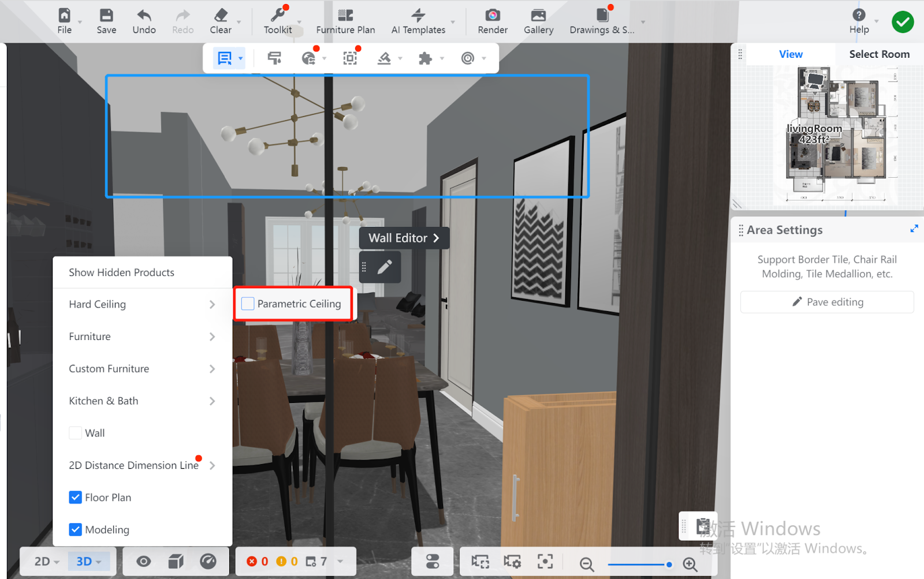Undo the last action
This screenshot has height=579, width=924.
(x=144, y=21)
